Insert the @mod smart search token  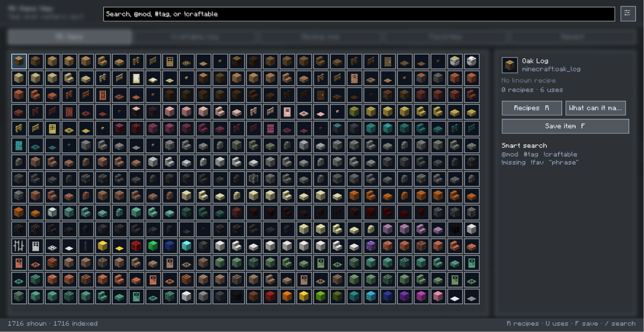click(510, 154)
